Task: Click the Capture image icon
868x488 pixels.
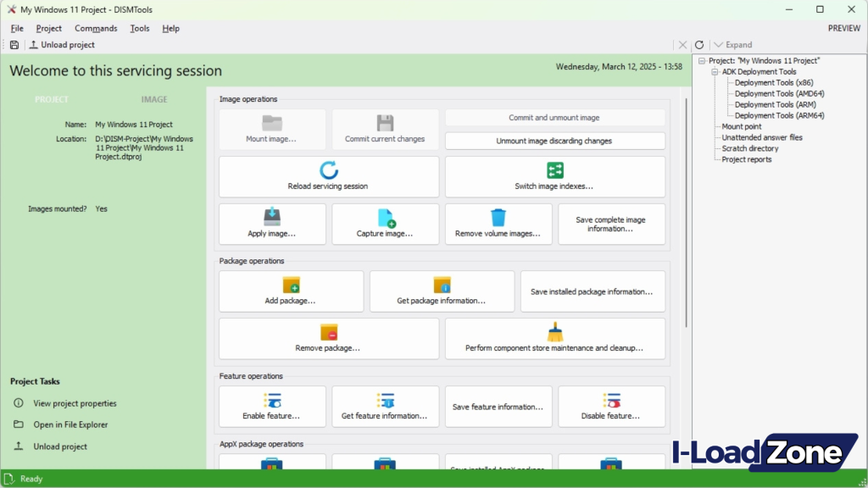Action: 386,218
